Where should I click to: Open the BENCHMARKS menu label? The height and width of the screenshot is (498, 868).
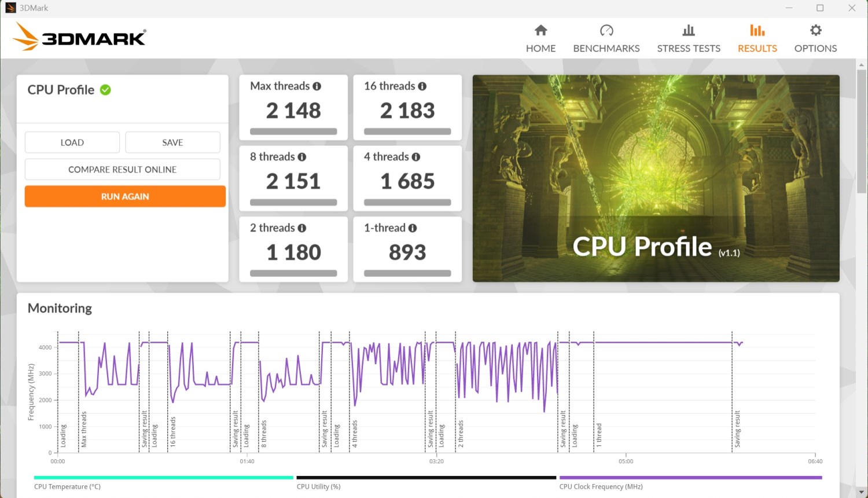[606, 49]
